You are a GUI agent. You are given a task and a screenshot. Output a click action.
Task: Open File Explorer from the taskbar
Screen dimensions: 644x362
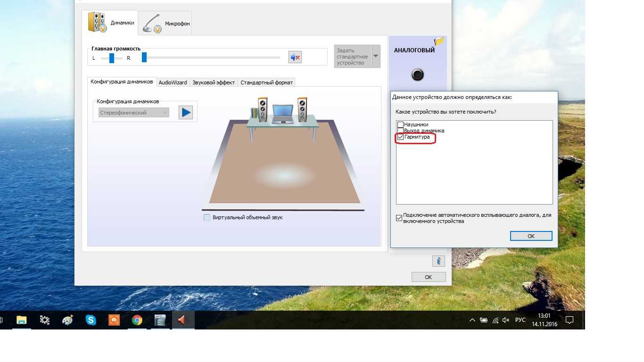pos(22,320)
